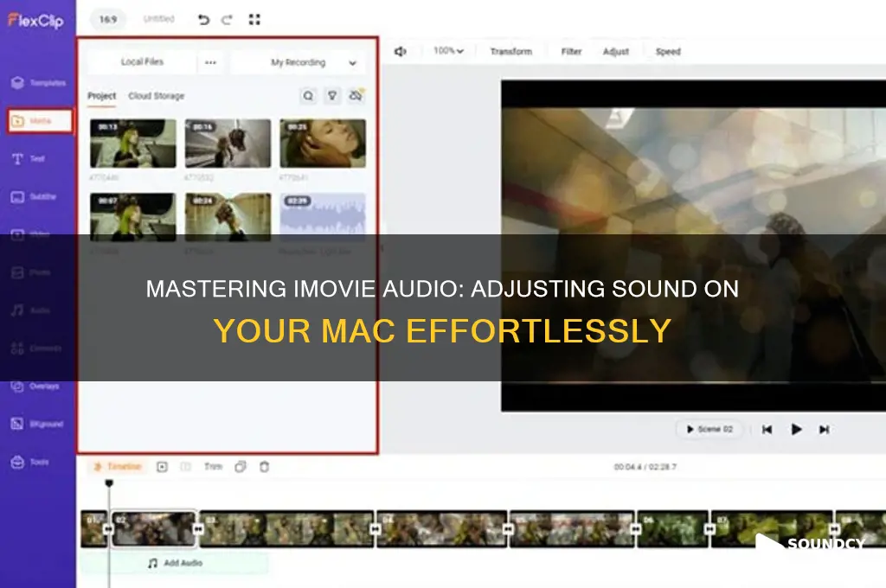The image size is (886, 588).
Task: Open the media filter icon
Action: pos(332,96)
